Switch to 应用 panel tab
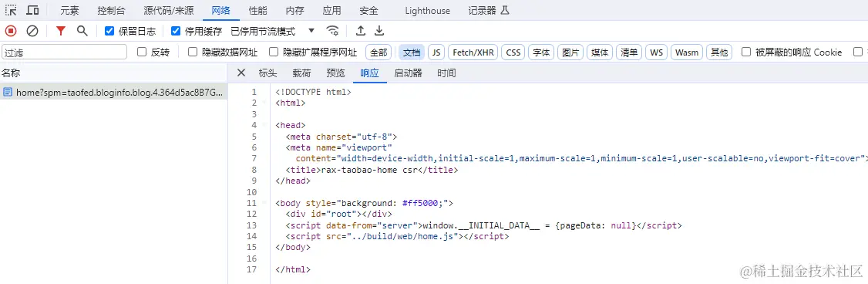Screen dimensions: 868x284 click(x=332, y=11)
